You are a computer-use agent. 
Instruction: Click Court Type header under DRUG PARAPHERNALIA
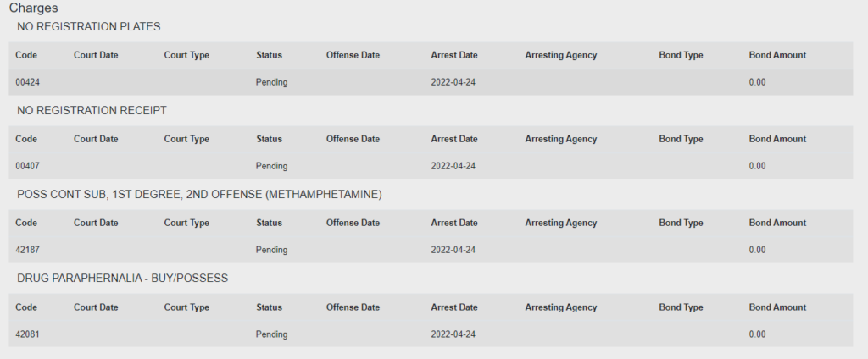186,307
